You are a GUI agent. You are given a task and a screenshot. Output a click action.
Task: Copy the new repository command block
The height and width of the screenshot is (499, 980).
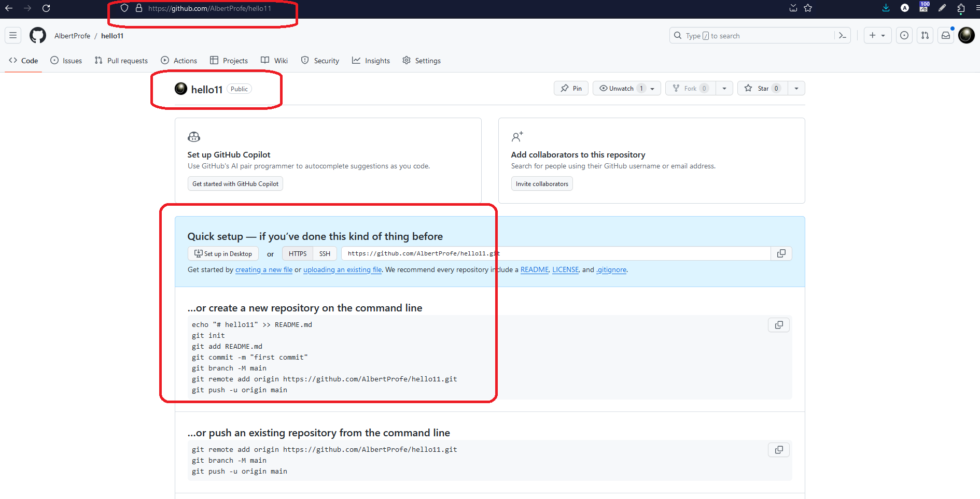coord(779,325)
